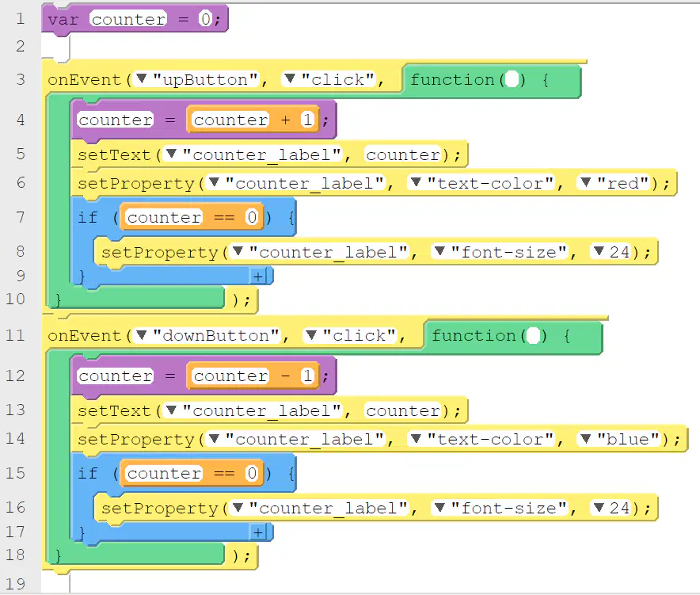
Task: Select the setProperty keyword on line 6
Action: pos(136,183)
